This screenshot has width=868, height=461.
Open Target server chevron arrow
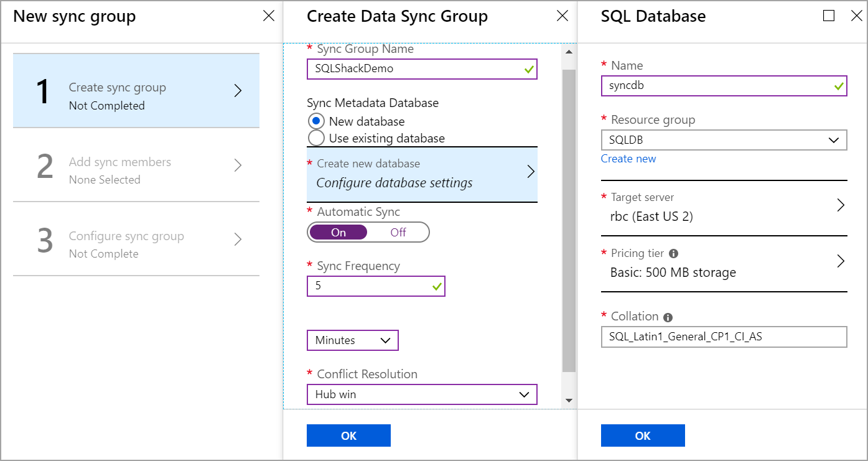841,205
